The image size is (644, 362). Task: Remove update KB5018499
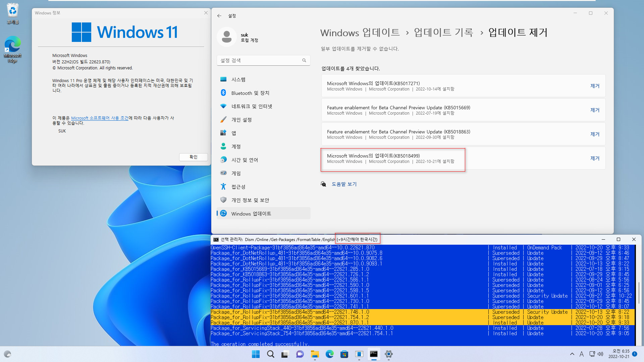click(x=595, y=158)
